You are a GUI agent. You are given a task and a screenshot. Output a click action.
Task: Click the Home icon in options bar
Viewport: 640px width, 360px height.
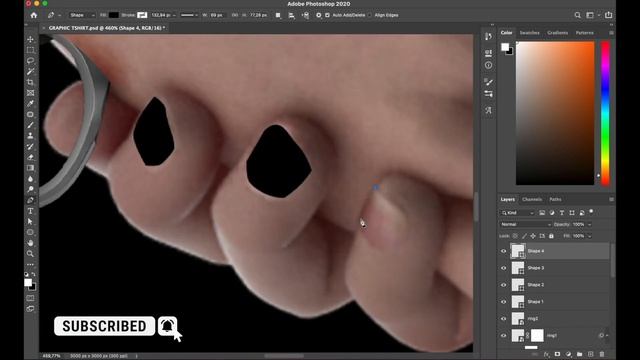coord(34,15)
